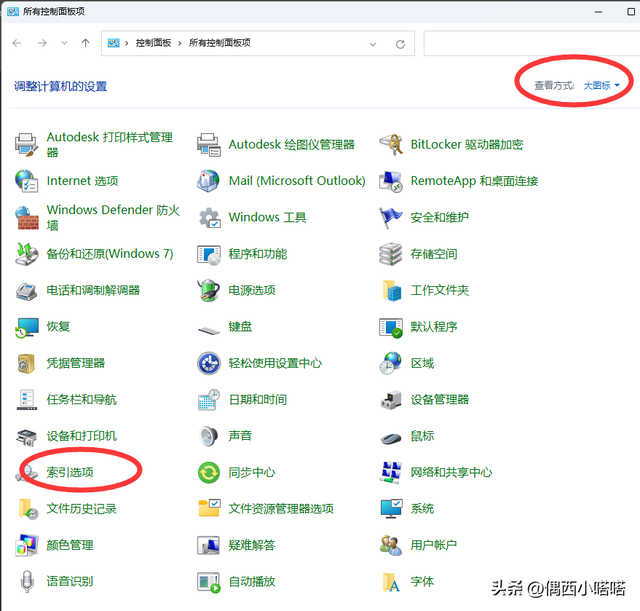Viewport: 640px width, 611px height.
Task: Go up one level with up arrow
Action: pyautogui.click(x=85, y=43)
